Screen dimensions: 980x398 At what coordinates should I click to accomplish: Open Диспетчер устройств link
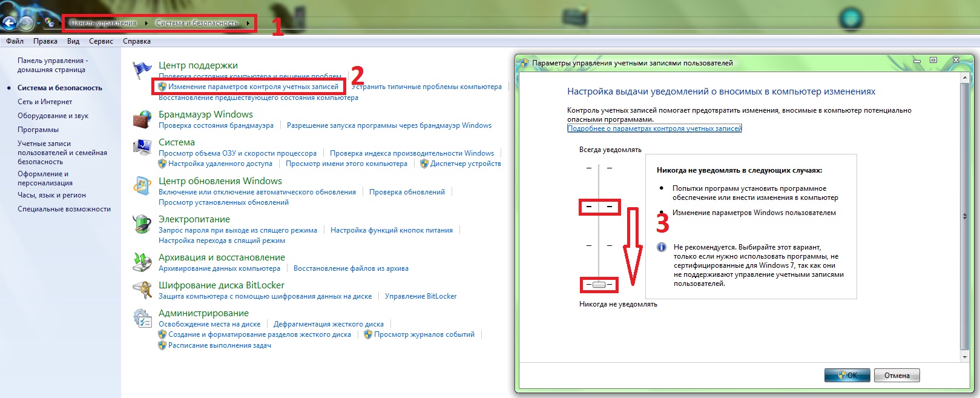465,164
